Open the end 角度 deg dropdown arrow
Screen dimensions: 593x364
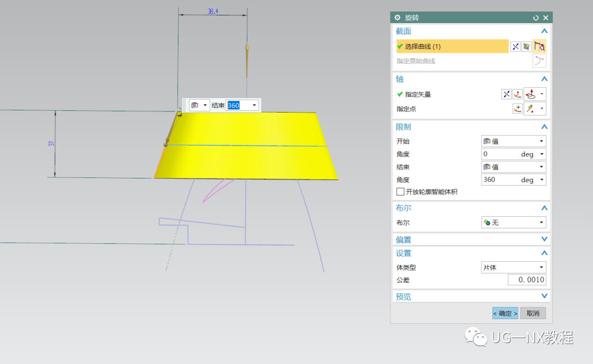[x=542, y=180]
